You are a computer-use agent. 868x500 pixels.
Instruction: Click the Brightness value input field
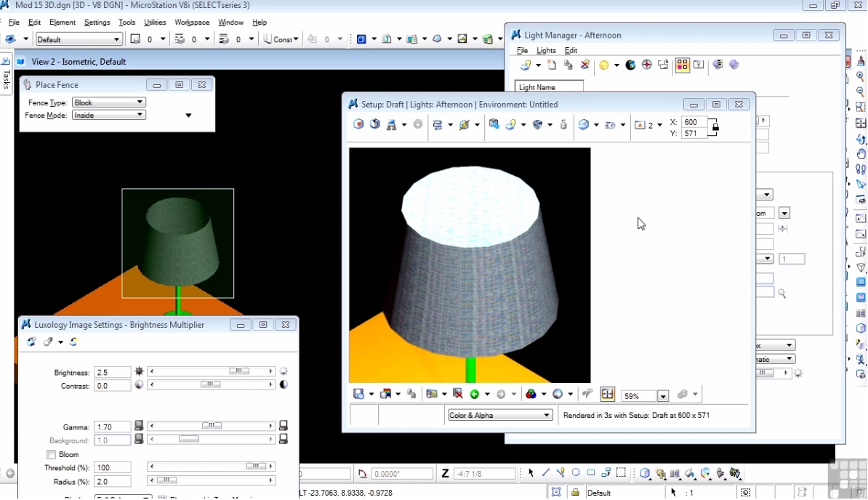click(112, 372)
